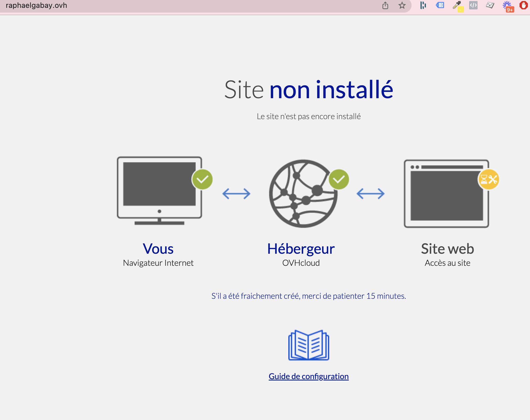Click the globe network Hébergeur icon
530x420 pixels.
[x=303, y=194]
